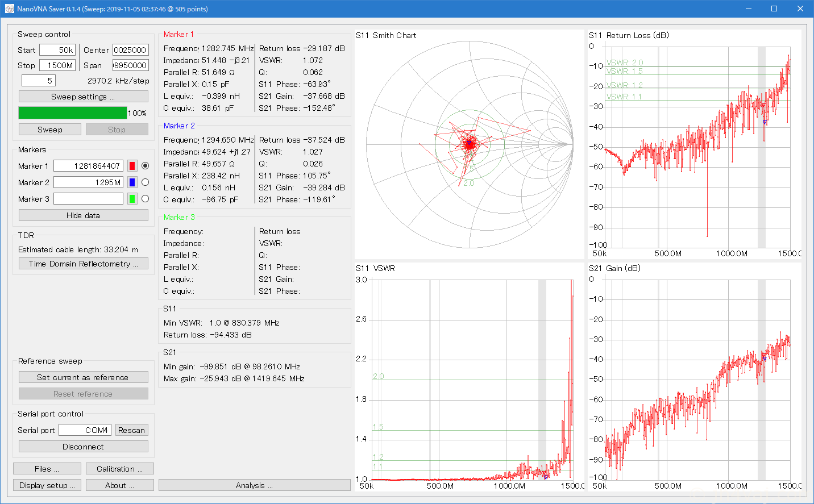Viewport: 814px width, 504px height.
Task: Click the Hide data button
Action: click(83, 215)
